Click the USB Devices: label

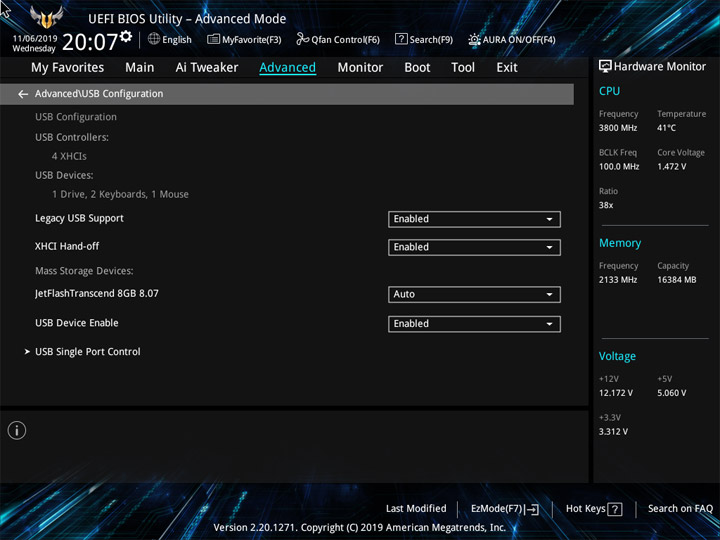click(x=64, y=175)
